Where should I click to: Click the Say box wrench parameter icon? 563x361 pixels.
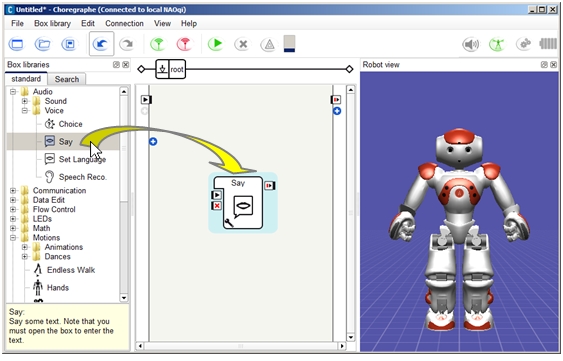(229, 223)
